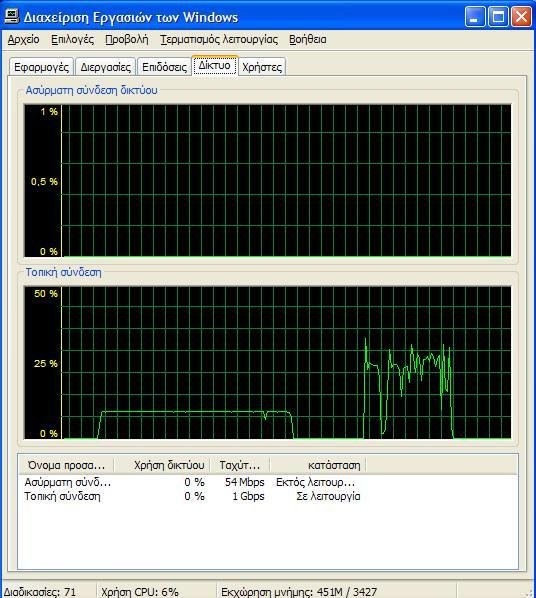Click the Task Manager title bar icon
536x598 pixels.
point(11,16)
